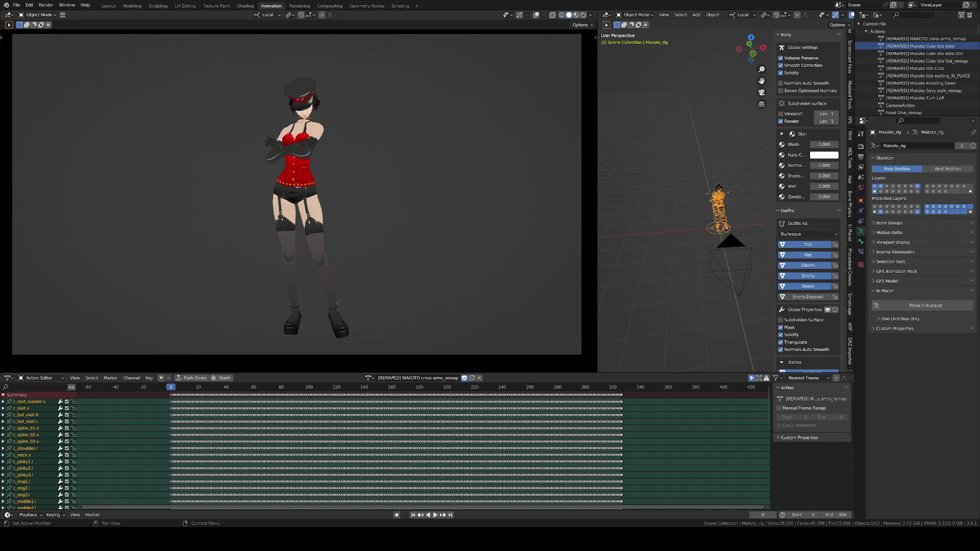Enable the Manual Frame Range checkbox
Screen dimensions: 980x551
click(x=779, y=408)
